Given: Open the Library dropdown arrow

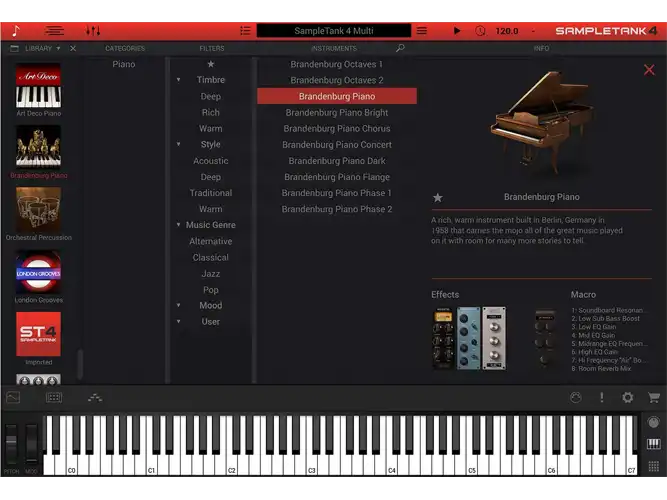Looking at the screenshot, I should point(58,49).
